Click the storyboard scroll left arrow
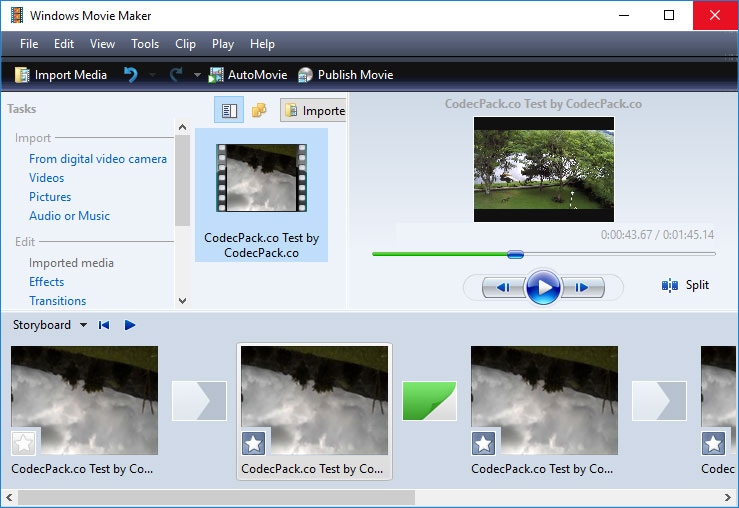 [x=9, y=497]
